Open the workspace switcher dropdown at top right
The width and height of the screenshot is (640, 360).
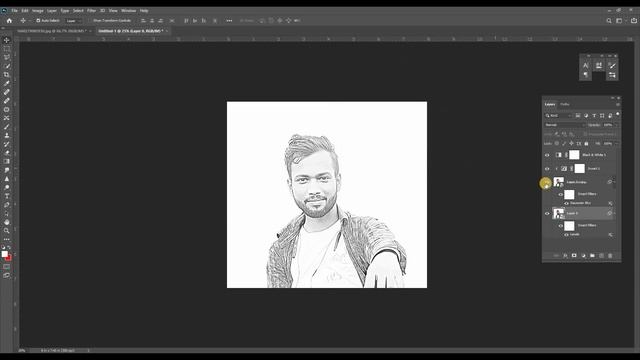click(620, 20)
